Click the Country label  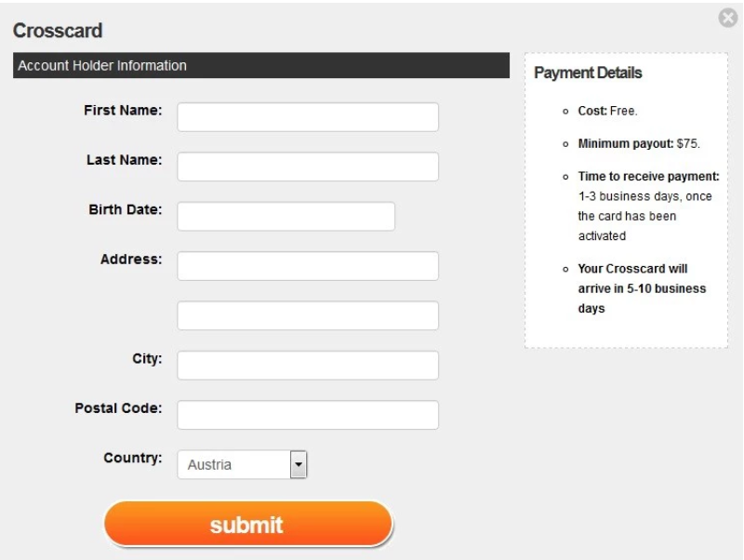coord(134,458)
